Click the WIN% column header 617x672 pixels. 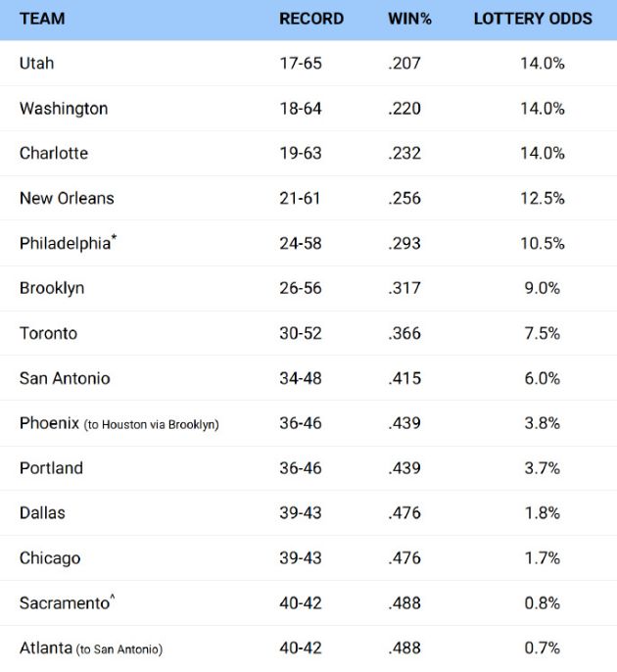409,19
